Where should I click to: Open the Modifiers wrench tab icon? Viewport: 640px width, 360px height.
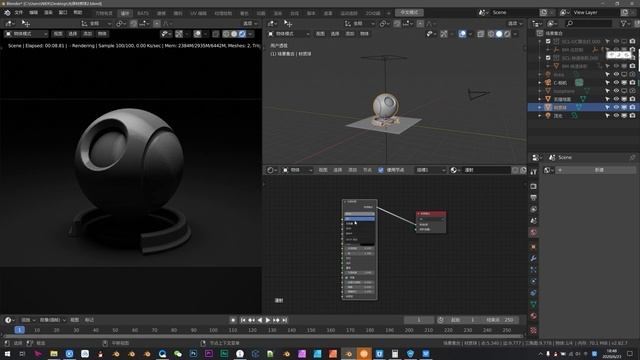tap(533, 258)
